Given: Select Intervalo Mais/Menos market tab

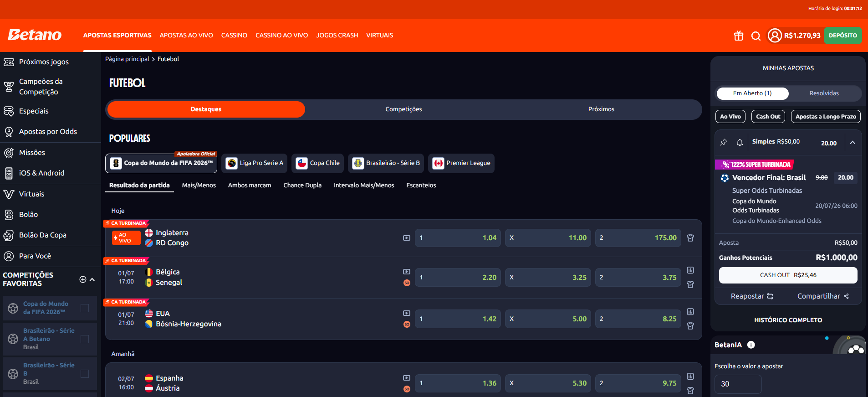Looking at the screenshot, I should [364, 186].
